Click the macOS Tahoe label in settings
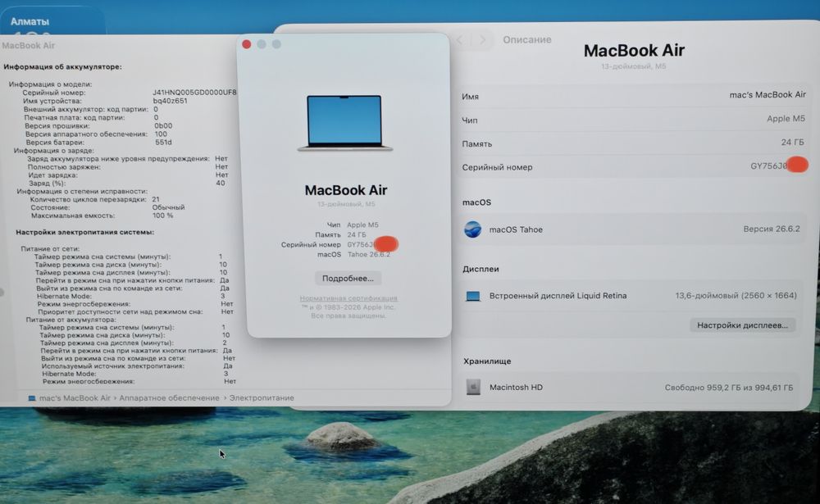 coord(516,229)
